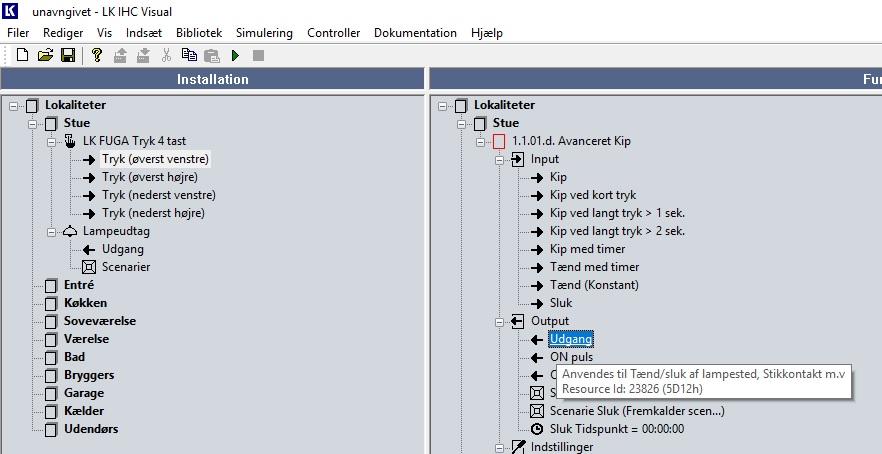Click the Open folder toolbar icon
This screenshot has height=454, width=882.
click(45, 55)
